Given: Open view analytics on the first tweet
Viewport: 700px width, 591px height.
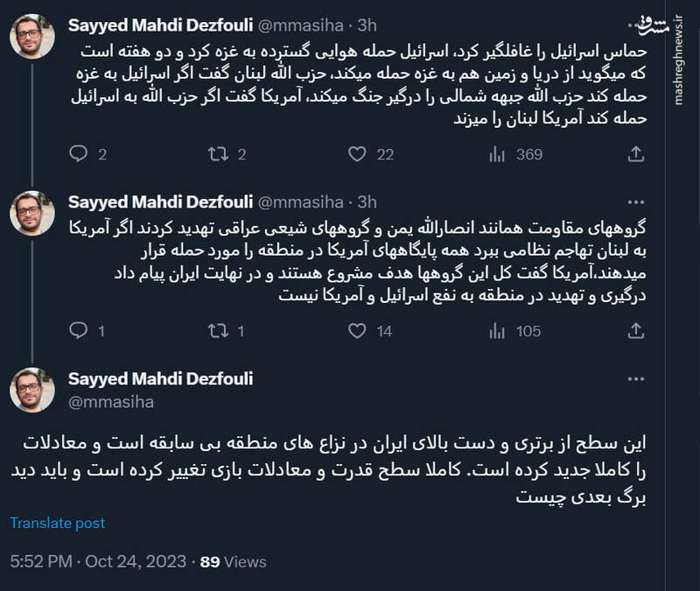Looking at the screenshot, I should pyautogui.click(x=497, y=152).
